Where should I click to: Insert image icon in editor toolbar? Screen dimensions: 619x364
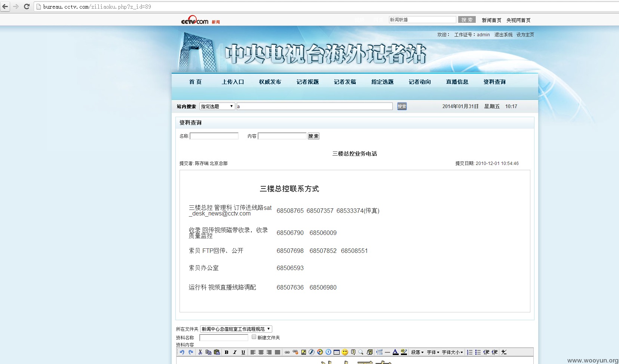pos(304,352)
